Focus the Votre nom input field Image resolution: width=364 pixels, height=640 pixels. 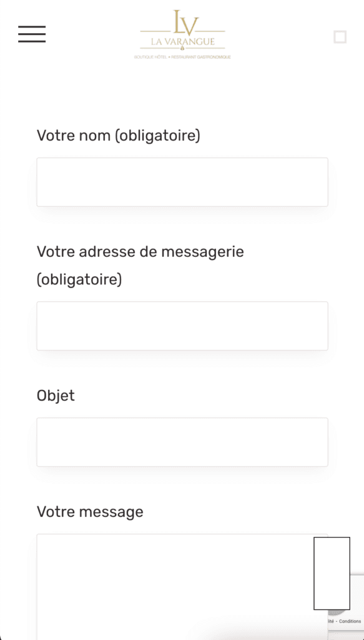pos(182,182)
